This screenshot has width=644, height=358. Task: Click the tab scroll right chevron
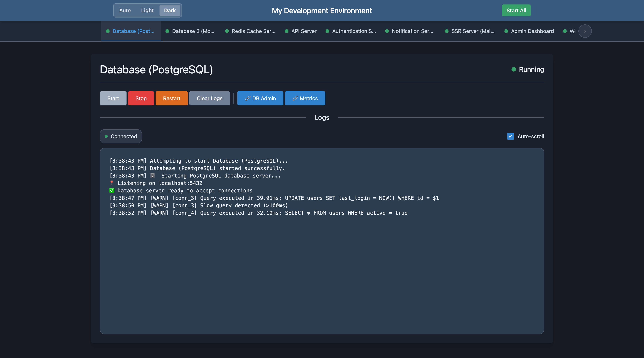click(x=585, y=31)
